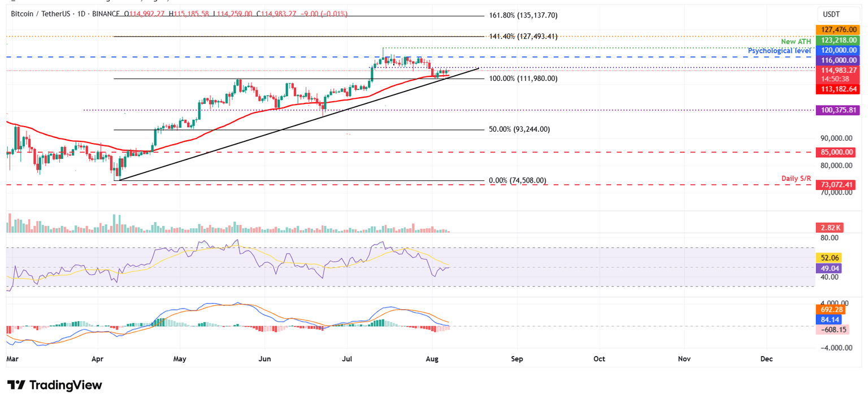Click the USDT currency button
Viewport: 868px width, 403px height.
[837, 14]
